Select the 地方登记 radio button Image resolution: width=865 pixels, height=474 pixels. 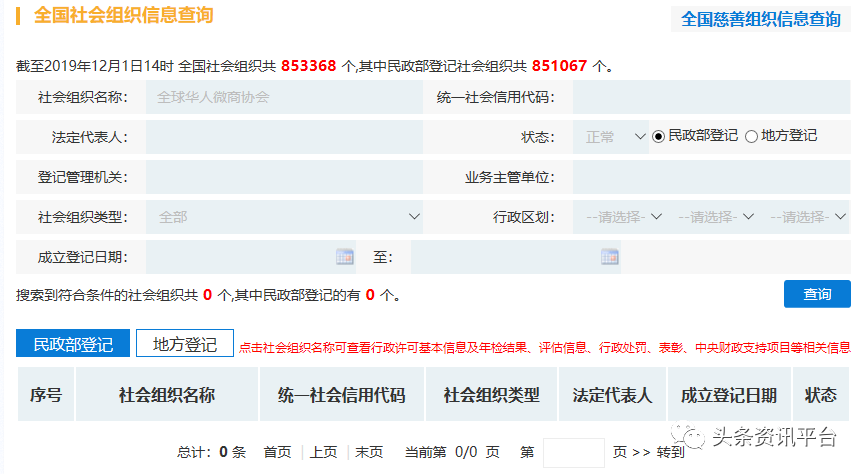click(x=751, y=136)
